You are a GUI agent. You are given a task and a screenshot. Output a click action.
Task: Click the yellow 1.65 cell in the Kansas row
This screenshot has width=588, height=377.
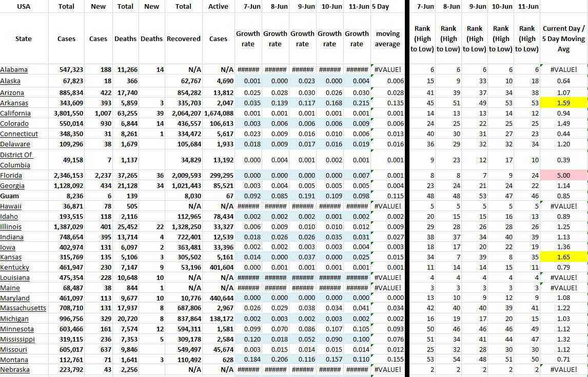click(x=563, y=257)
